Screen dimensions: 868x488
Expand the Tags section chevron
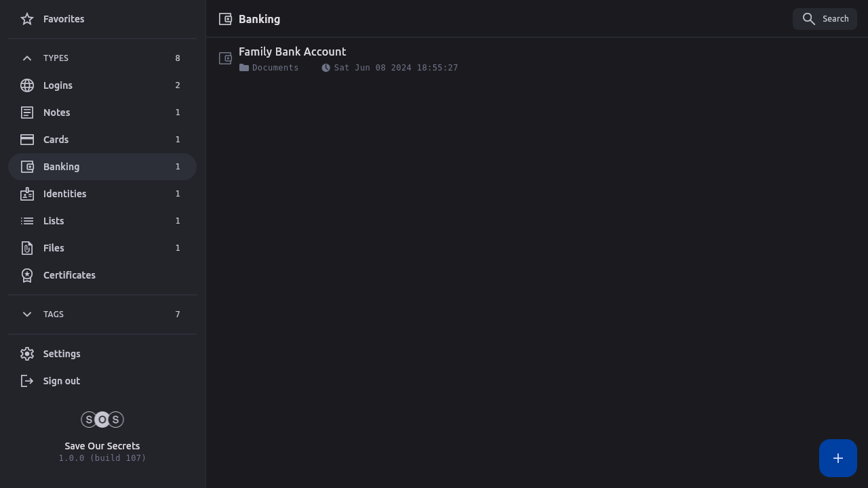coord(27,314)
